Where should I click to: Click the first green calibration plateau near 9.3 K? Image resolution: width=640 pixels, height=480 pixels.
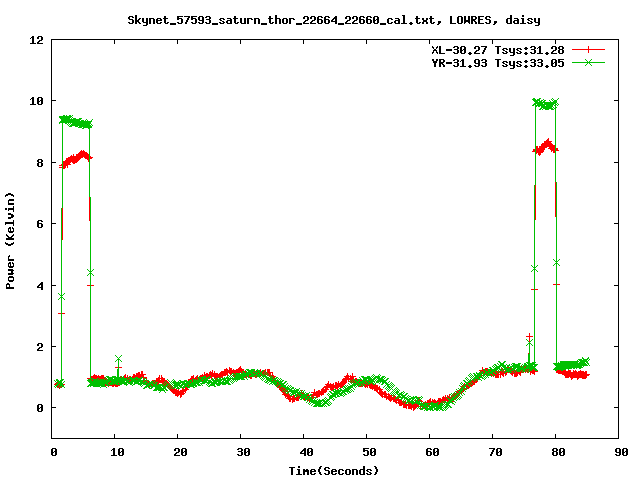76,122
